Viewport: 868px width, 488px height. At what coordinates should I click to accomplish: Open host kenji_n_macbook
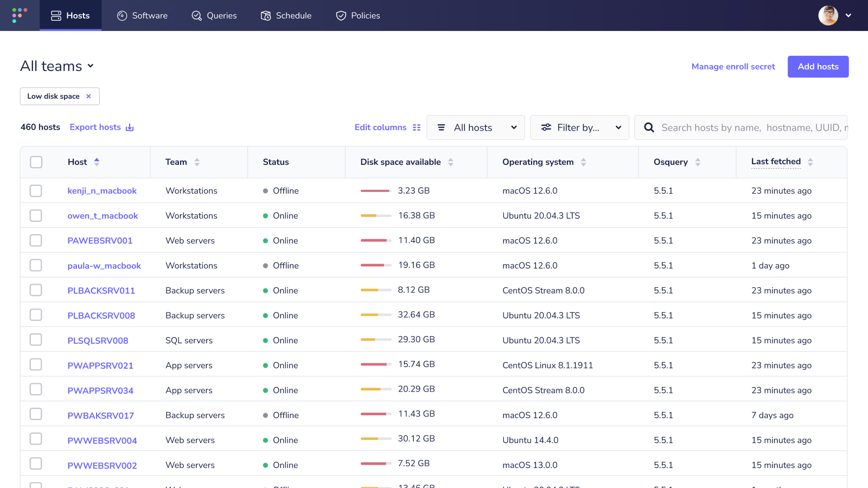tap(102, 191)
